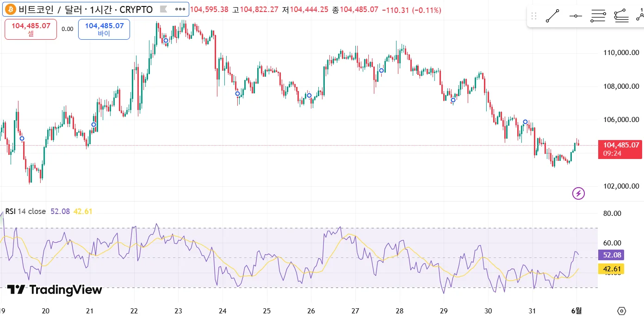Viewport: 644px width, 318px height.
Task: Click the flag icon beside CRYPTO
Action: tap(163, 9)
